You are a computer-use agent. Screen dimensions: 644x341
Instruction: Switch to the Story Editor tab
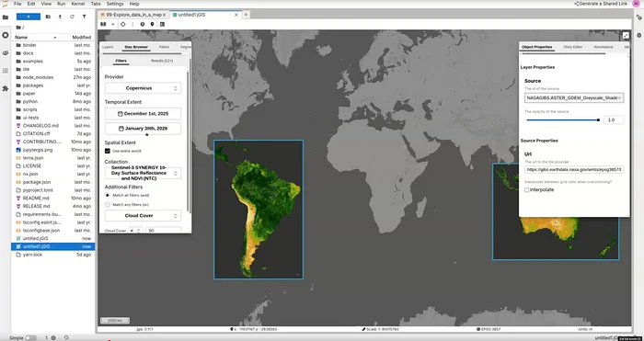573,47
